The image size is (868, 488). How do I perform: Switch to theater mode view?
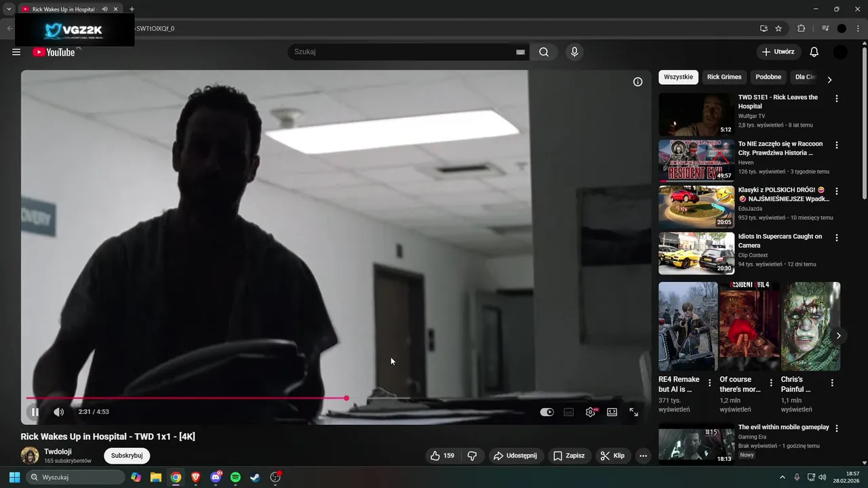612,412
